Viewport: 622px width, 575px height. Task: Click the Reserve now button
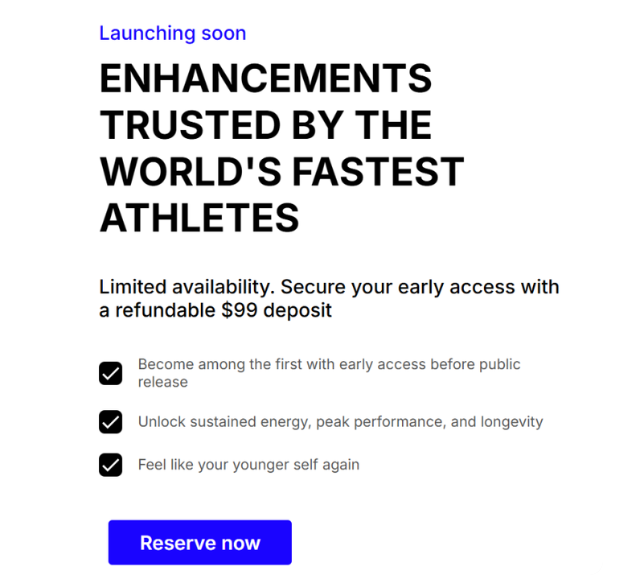pyautogui.click(x=200, y=542)
